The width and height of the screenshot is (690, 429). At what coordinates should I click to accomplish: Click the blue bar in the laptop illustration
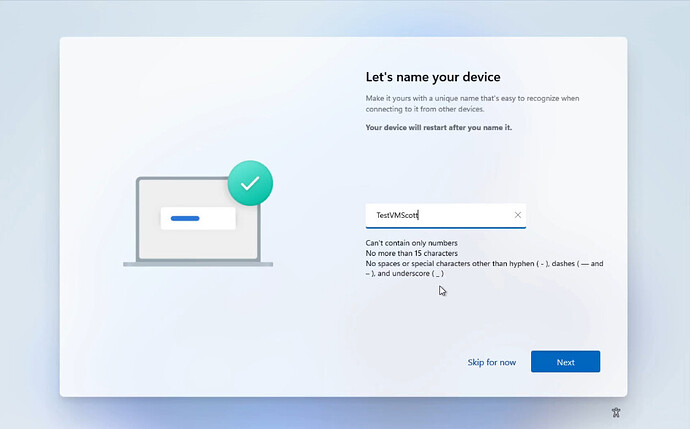tap(185, 218)
